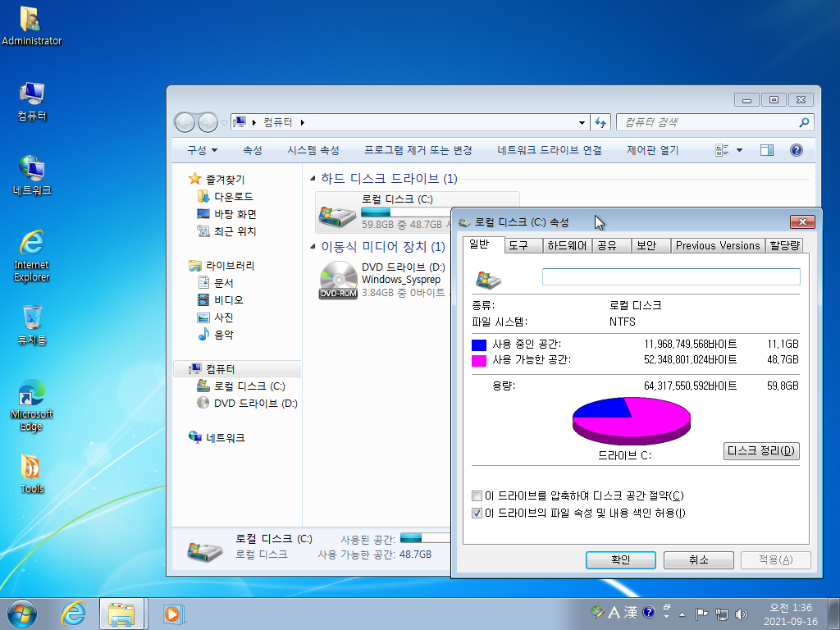840x630 pixels.
Task: Check the compress drive checkbox
Action: pos(477,496)
